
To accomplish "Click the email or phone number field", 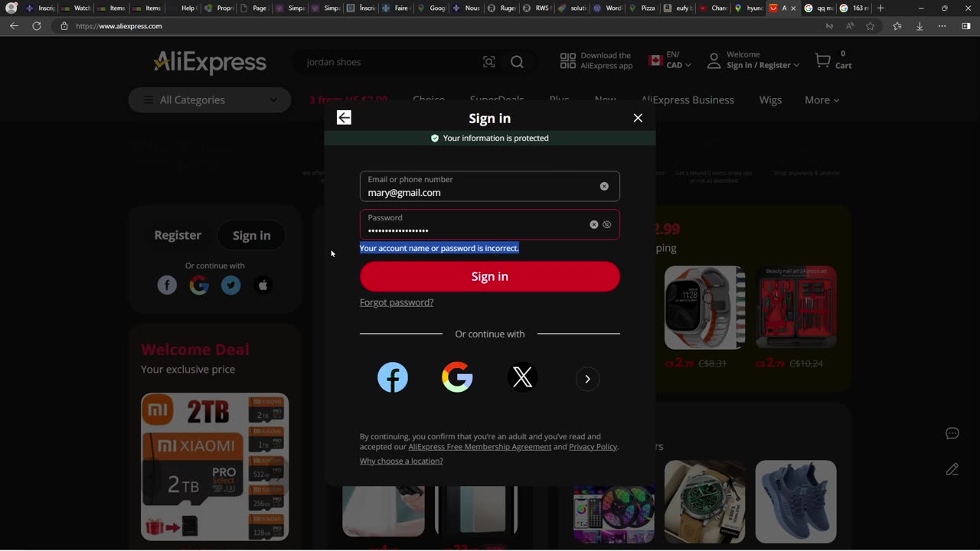I will (490, 186).
